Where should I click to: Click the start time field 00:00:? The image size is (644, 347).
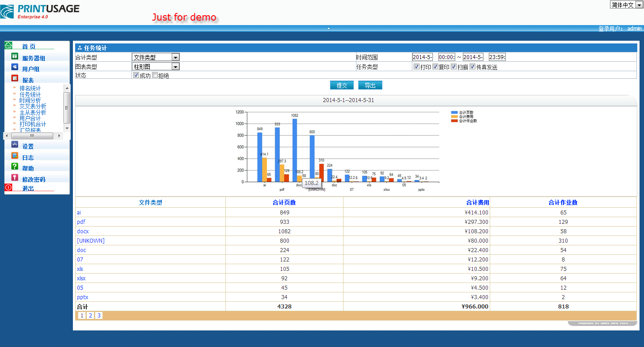pyautogui.click(x=447, y=57)
